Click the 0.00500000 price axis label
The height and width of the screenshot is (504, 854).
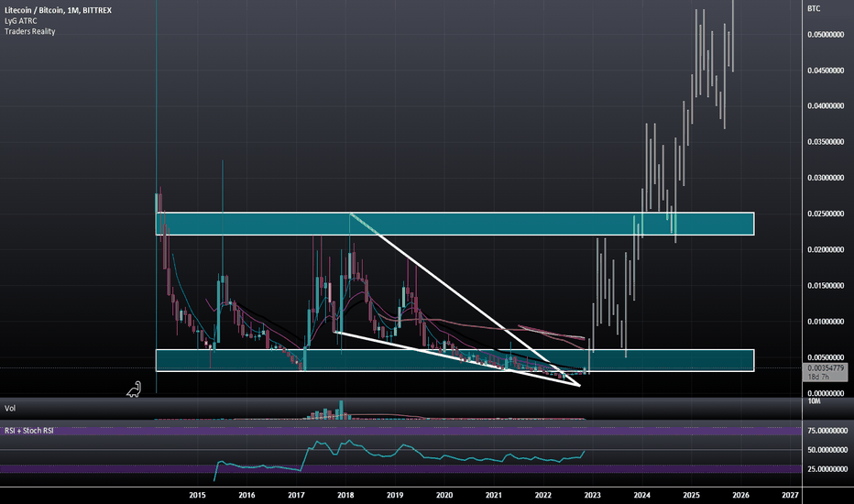point(826,357)
